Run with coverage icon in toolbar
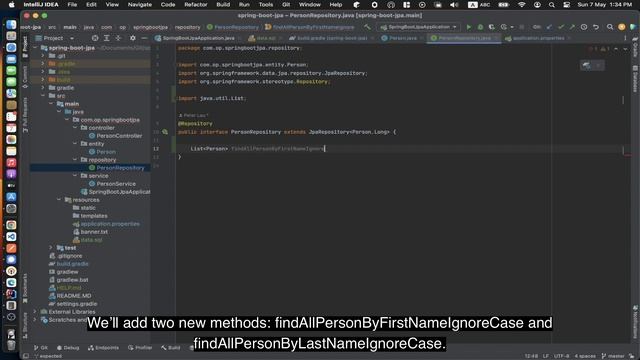The image size is (640, 360). click(x=492, y=27)
